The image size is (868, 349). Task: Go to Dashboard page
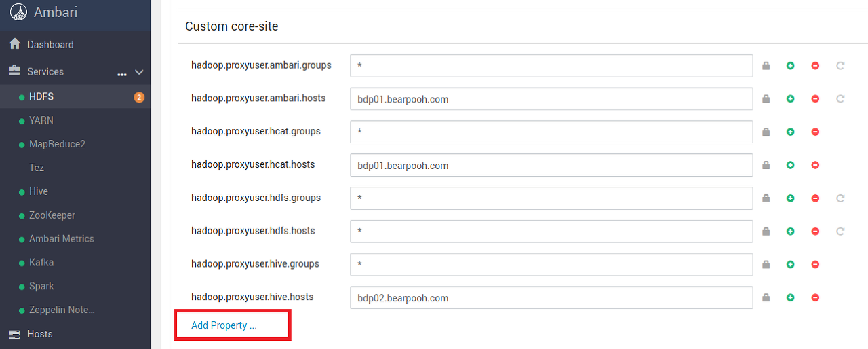[x=50, y=45]
